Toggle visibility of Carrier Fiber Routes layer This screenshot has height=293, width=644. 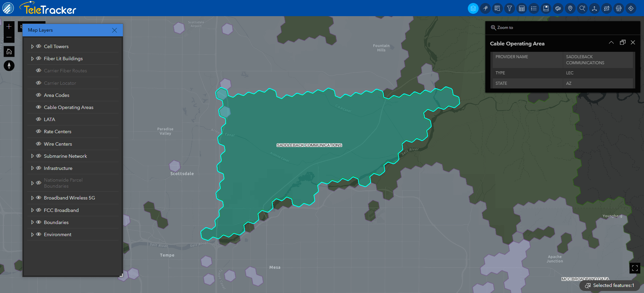point(39,71)
